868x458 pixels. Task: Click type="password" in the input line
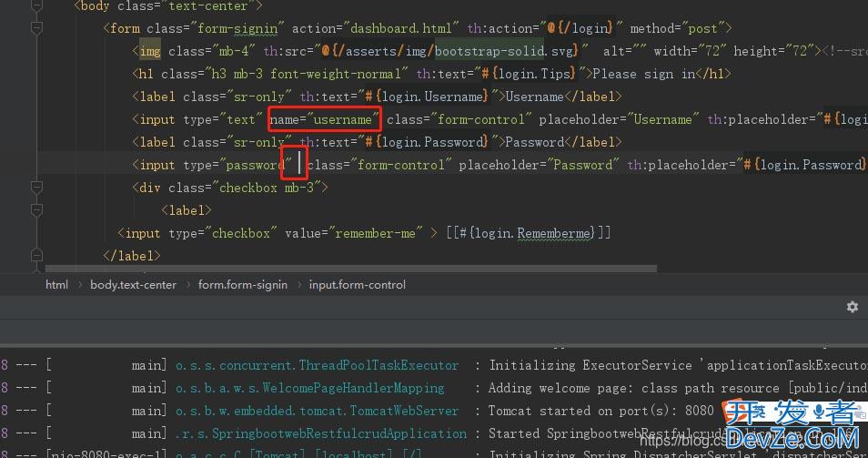[x=238, y=165]
